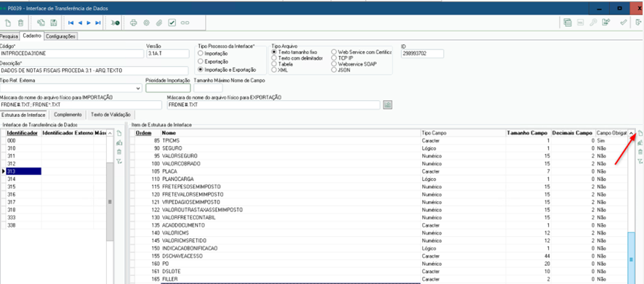644x284 pixels.
Task: Select Texto com delimitador file type
Action: 274,58
